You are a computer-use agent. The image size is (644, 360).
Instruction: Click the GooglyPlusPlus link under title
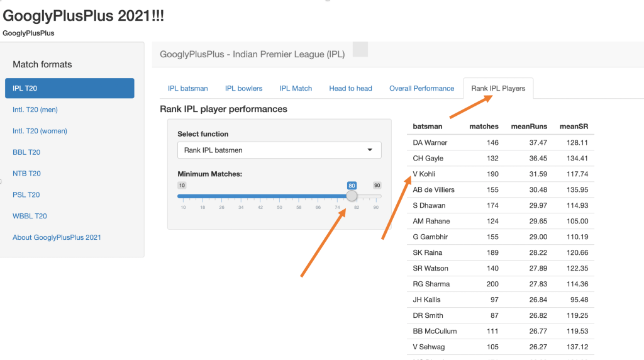pos(28,33)
